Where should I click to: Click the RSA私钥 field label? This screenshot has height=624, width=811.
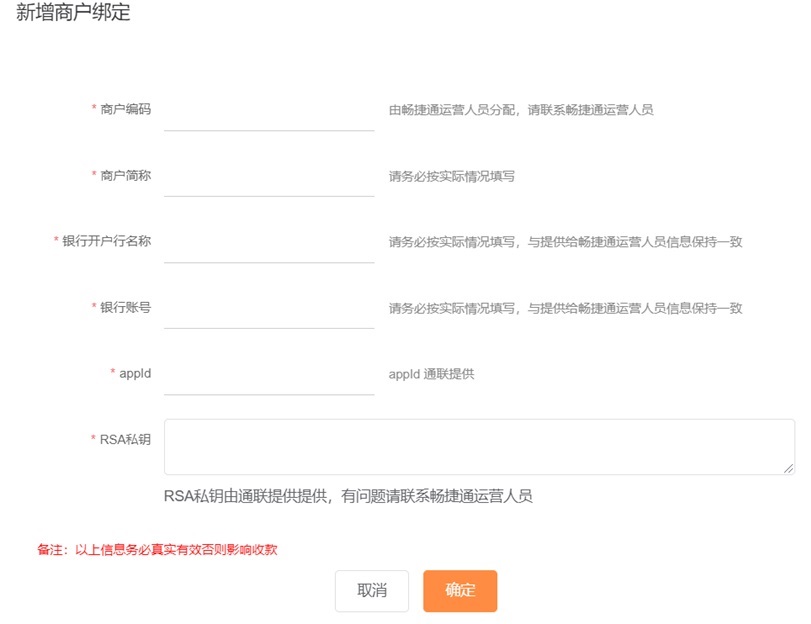(125, 439)
